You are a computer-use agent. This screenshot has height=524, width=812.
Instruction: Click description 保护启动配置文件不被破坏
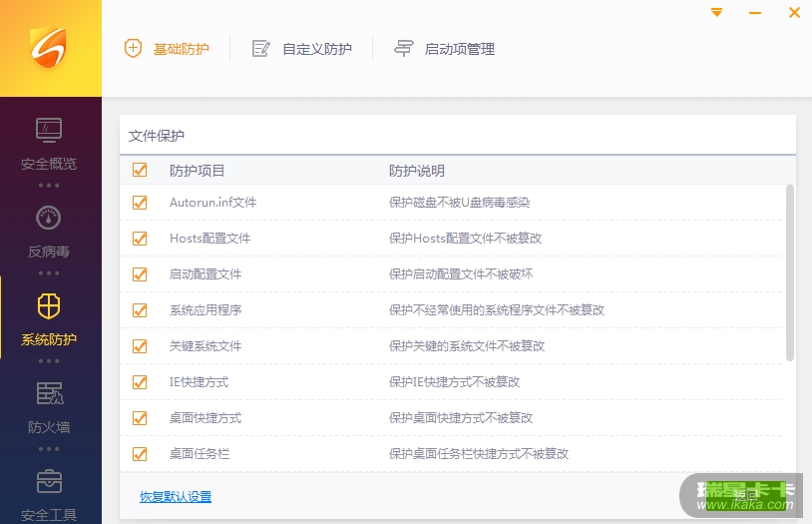(x=461, y=273)
